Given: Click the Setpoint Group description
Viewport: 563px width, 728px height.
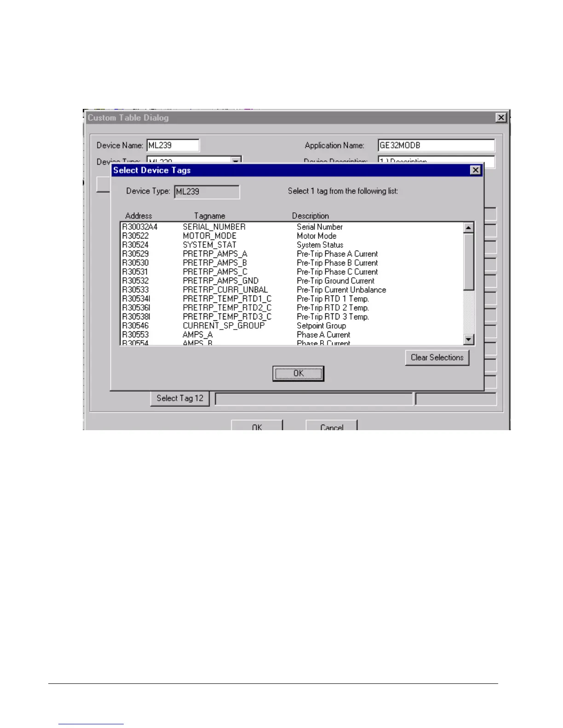Looking at the screenshot, I should (322, 326).
